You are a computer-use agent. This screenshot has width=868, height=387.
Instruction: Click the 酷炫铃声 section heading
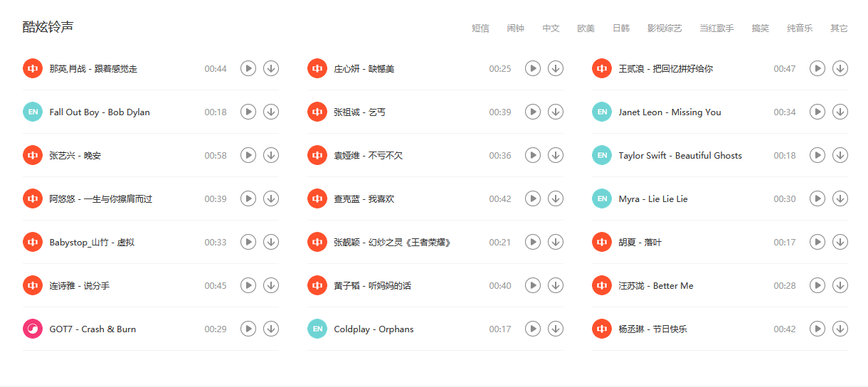[x=48, y=27]
